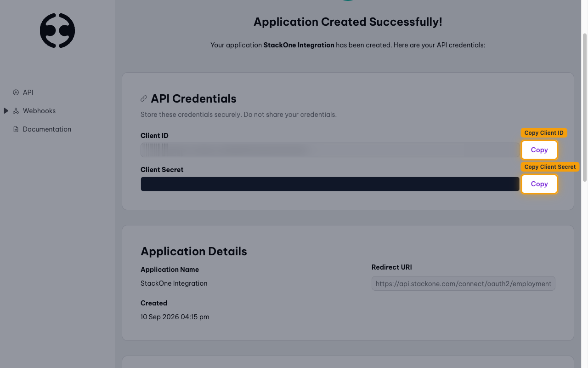Copy the Client ID
This screenshot has height=368, width=588.
[539, 150]
